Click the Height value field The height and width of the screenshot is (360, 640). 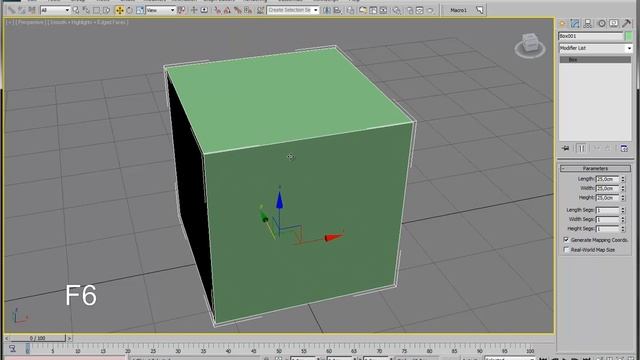point(607,198)
